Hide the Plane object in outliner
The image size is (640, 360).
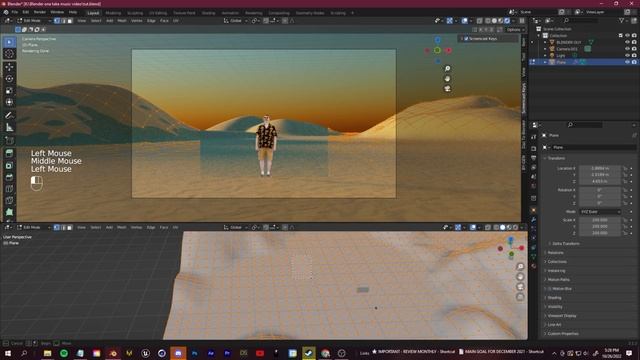coord(627,62)
